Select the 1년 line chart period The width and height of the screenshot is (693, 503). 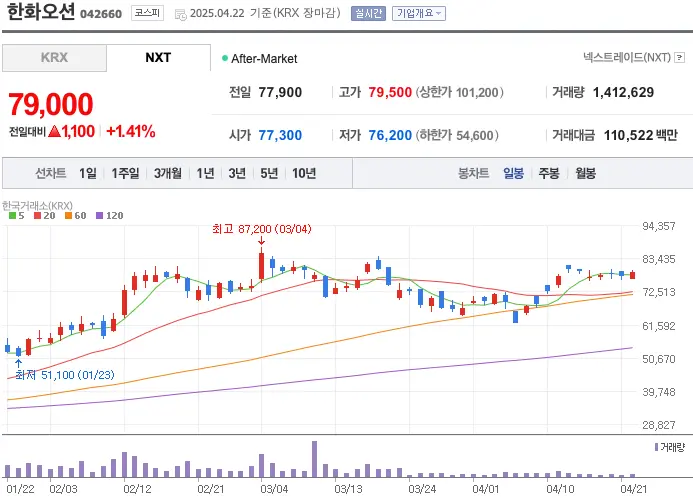(x=205, y=173)
